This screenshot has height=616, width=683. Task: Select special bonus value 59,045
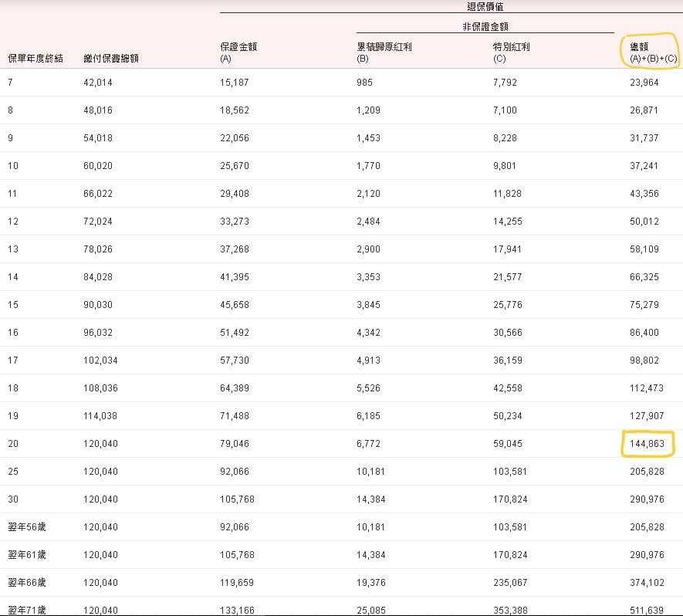(x=507, y=444)
